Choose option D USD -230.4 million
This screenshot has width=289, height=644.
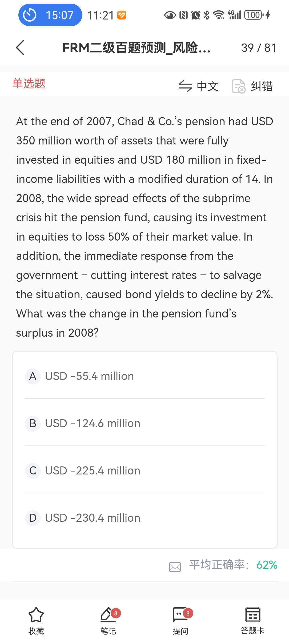point(92,518)
